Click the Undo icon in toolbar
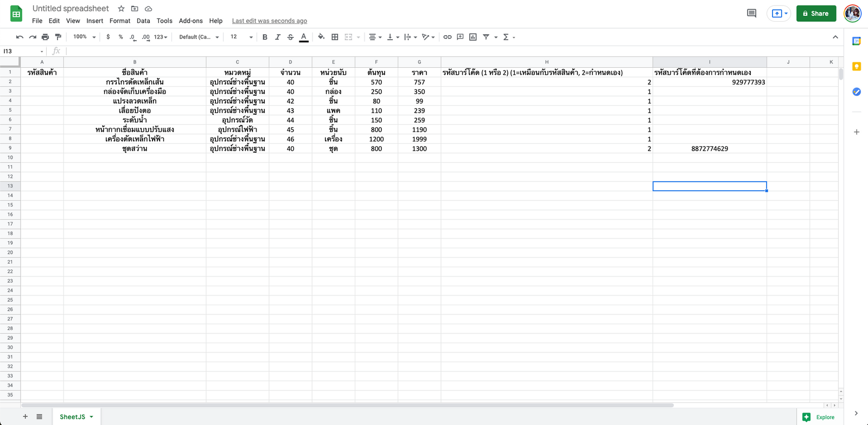The image size is (868, 425). point(20,37)
